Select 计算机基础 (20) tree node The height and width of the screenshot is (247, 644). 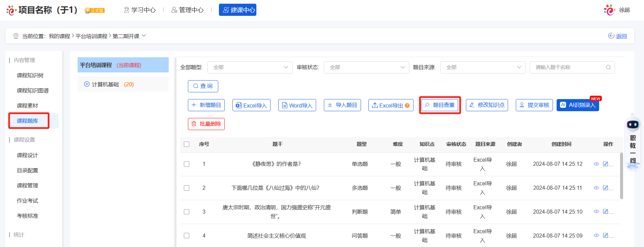[x=123, y=84]
